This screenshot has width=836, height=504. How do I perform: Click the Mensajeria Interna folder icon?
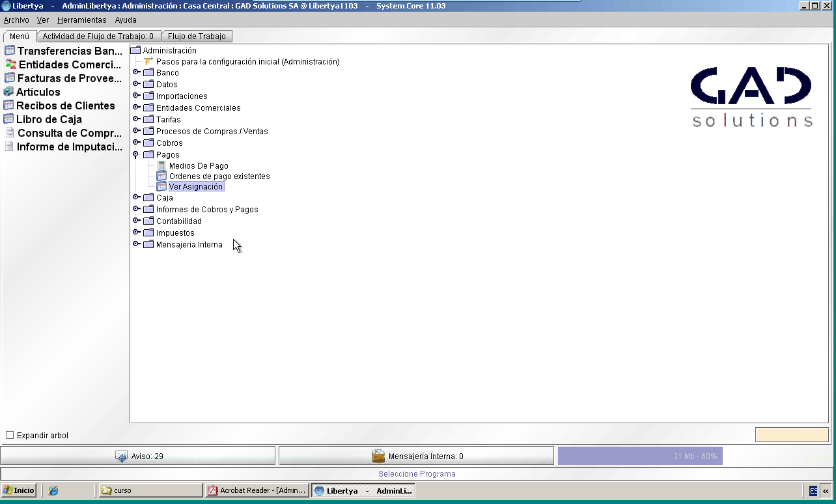[148, 245]
